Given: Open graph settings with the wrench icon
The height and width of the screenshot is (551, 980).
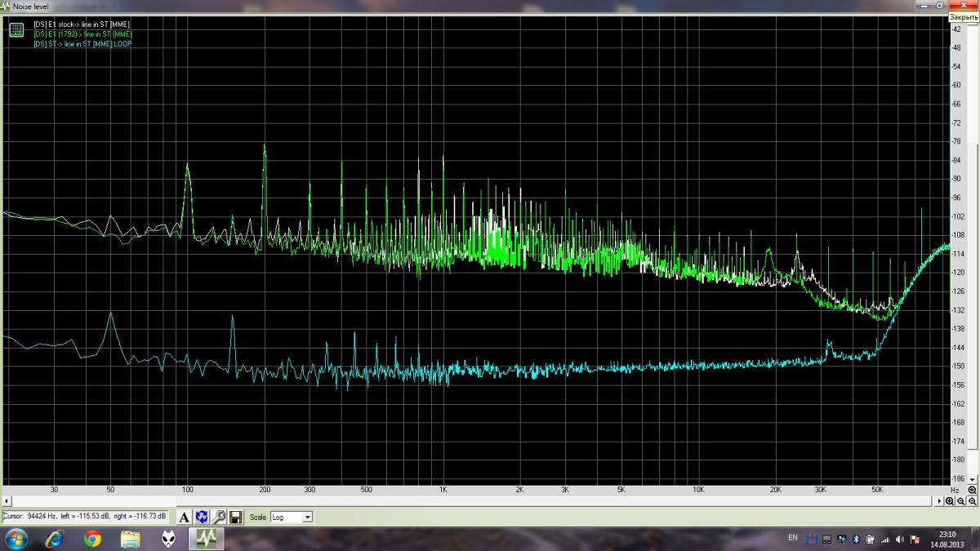Looking at the screenshot, I should 219,517.
